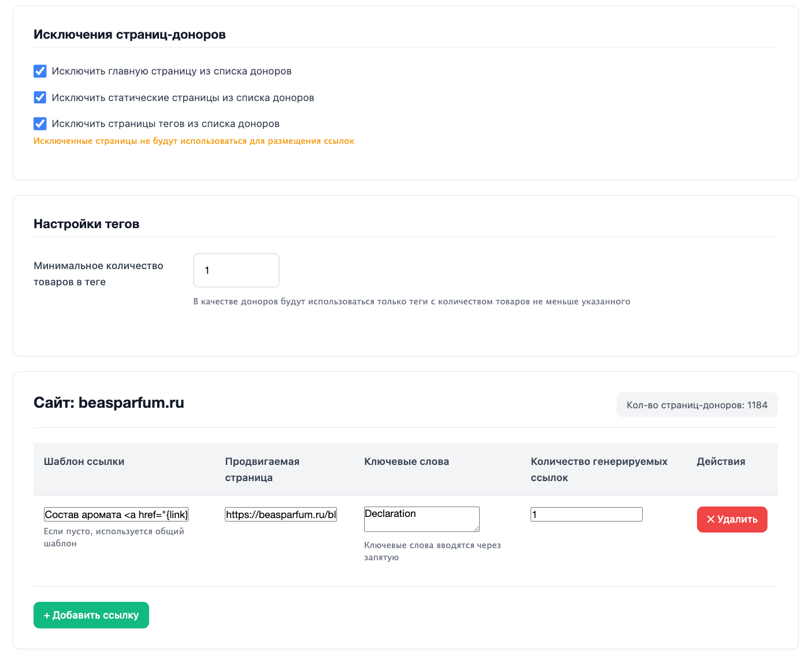Click the Шаблон ссылки column header

[84, 461]
